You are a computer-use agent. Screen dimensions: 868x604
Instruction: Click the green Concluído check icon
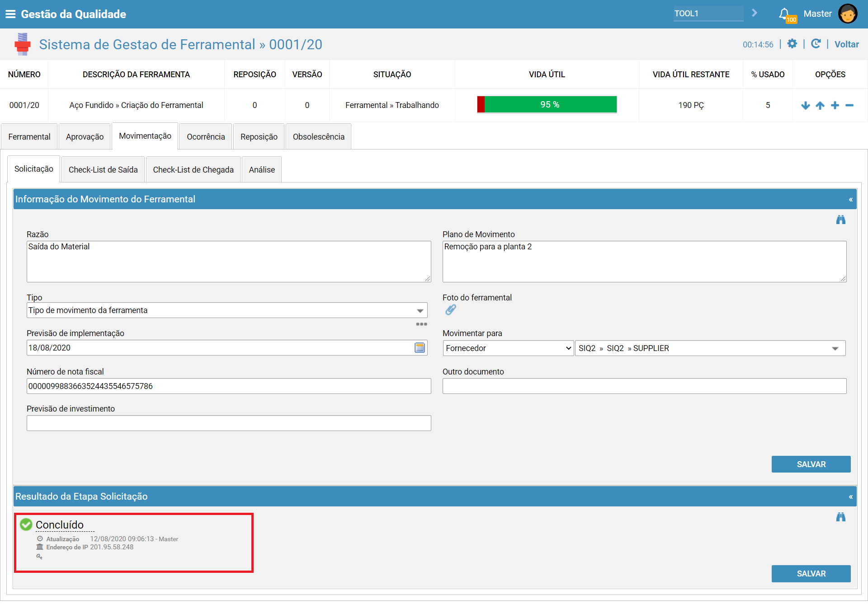(26, 524)
